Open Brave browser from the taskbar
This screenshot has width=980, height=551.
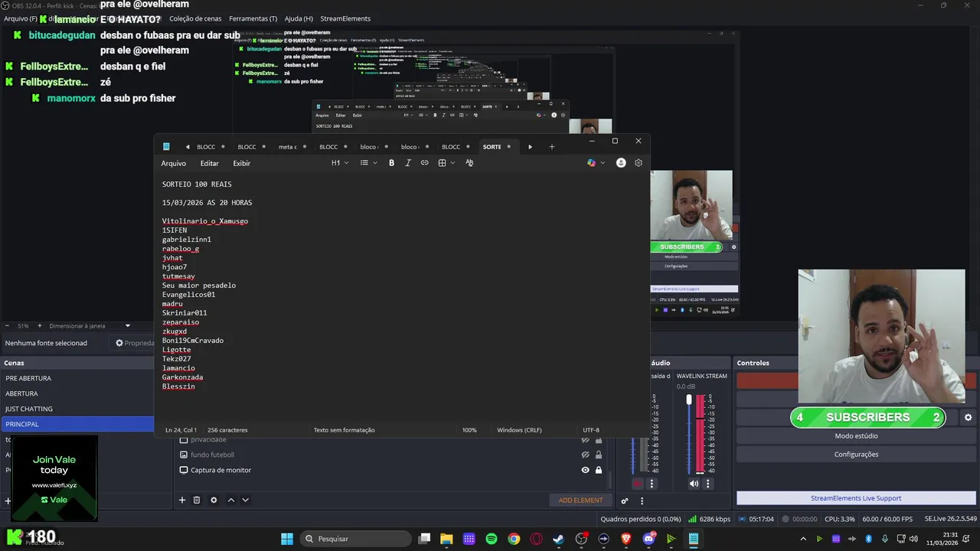coord(626,539)
